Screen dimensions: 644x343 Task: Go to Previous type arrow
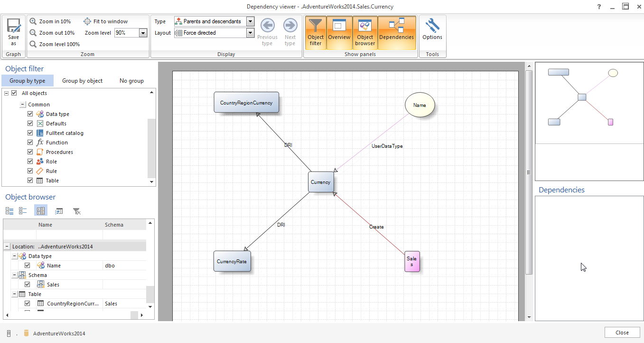coord(267,25)
